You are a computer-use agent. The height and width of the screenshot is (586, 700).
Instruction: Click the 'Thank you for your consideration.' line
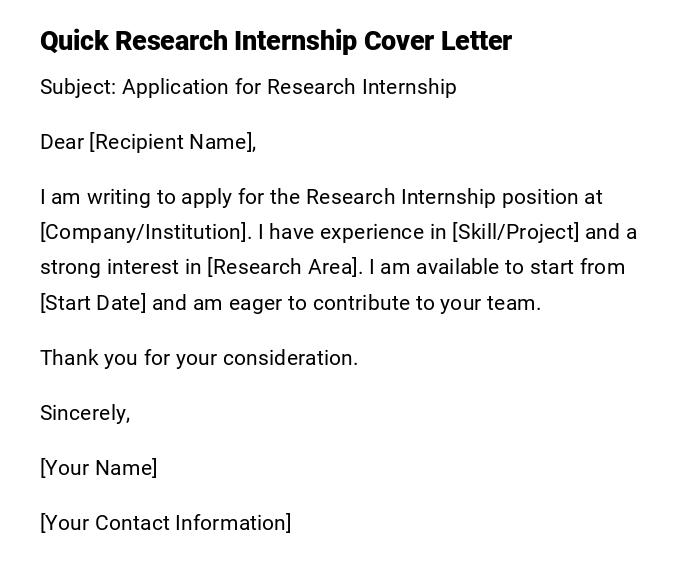[x=199, y=358]
